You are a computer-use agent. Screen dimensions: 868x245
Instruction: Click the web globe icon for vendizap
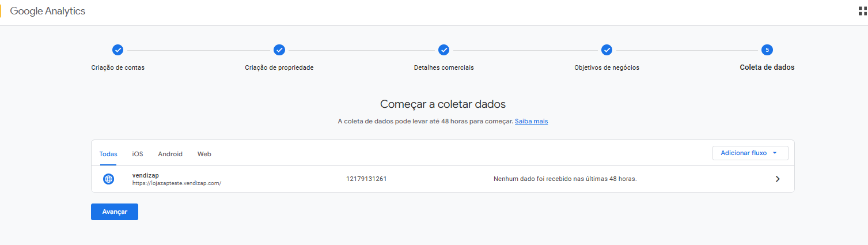(108, 179)
